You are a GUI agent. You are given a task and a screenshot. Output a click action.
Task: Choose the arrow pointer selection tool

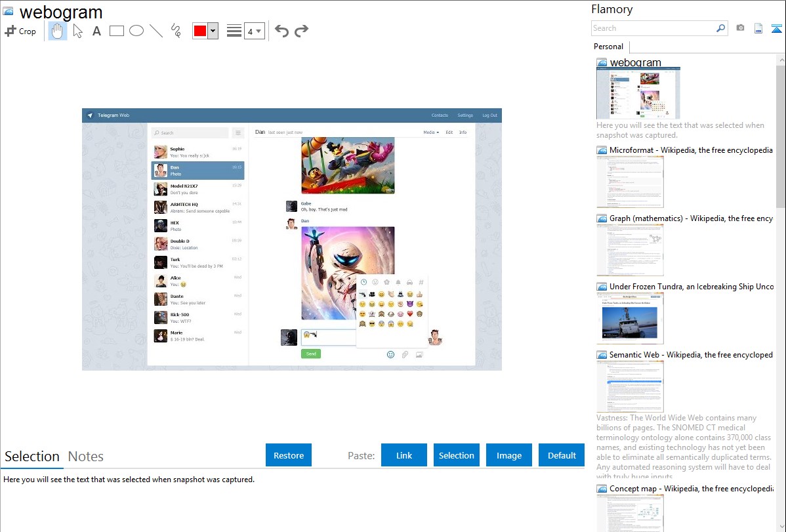point(77,31)
